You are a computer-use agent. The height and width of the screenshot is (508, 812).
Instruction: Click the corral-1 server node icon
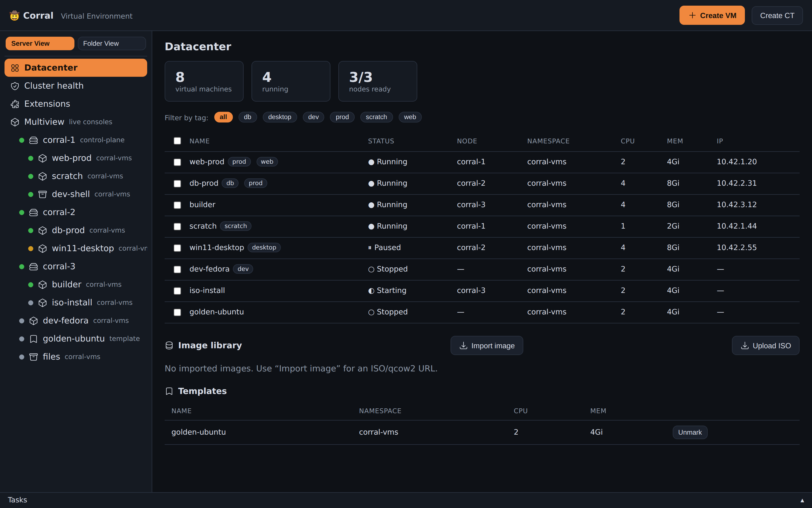click(34, 140)
